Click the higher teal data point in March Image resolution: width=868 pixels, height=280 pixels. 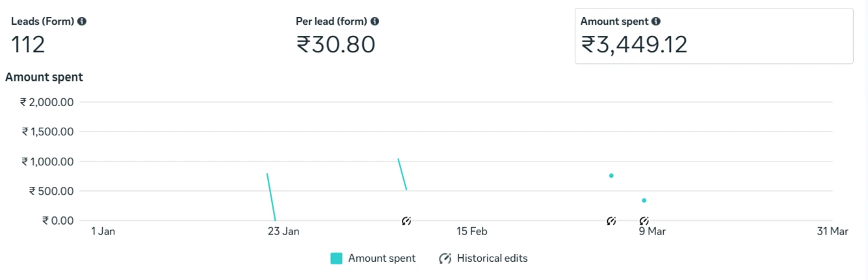click(611, 176)
